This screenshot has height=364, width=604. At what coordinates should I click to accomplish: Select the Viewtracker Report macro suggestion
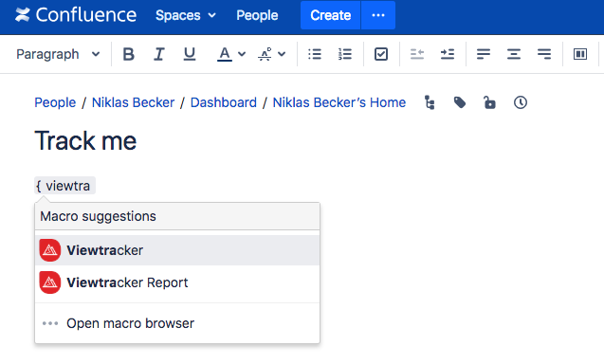[x=177, y=282]
